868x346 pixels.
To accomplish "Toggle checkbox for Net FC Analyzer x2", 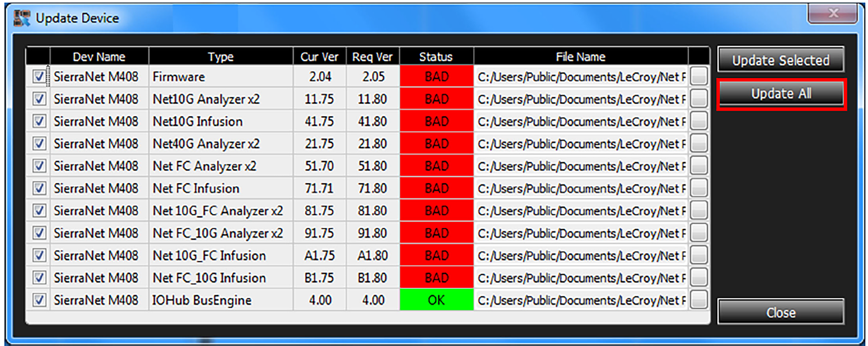I will point(39,166).
